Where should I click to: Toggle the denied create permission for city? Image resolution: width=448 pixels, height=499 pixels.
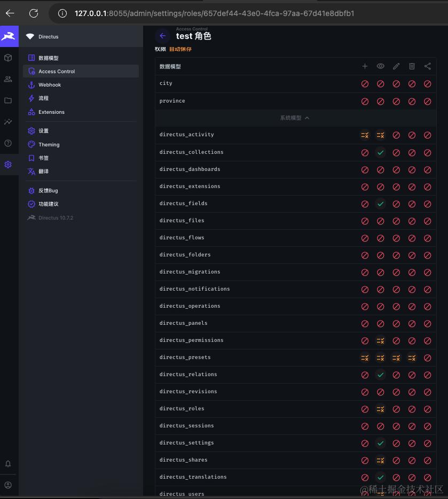pyautogui.click(x=365, y=83)
